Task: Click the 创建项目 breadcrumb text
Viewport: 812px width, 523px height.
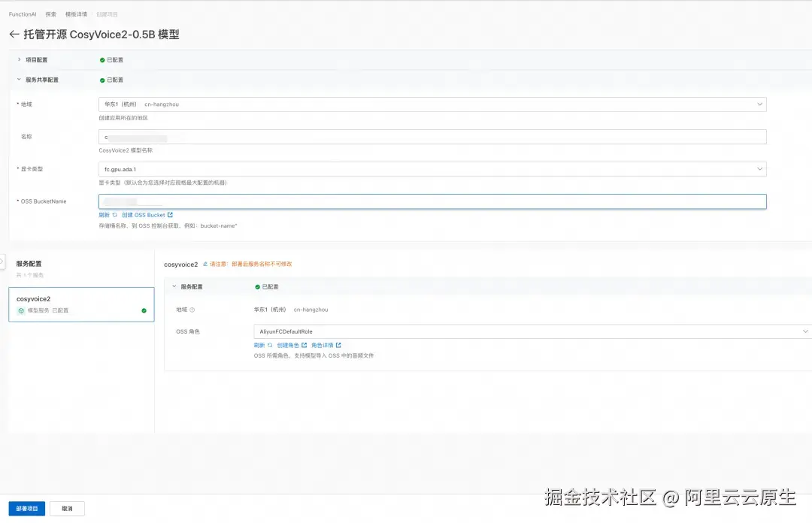Action: coord(108,14)
